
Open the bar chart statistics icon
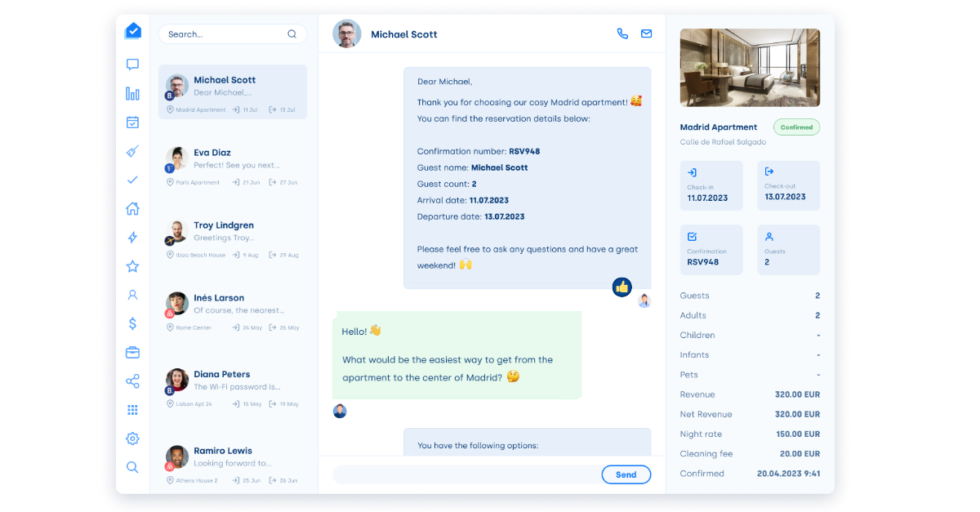pyautogui.click(x=132, y=94)
